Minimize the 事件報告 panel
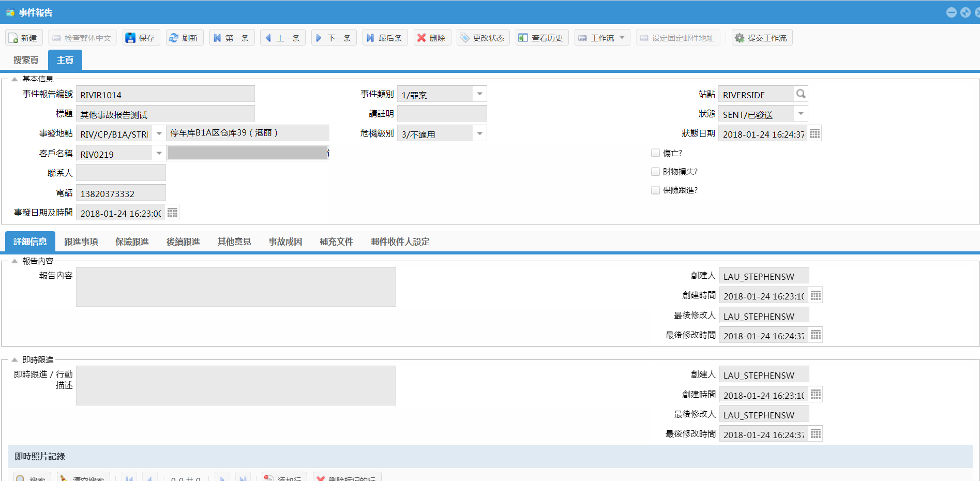Viewport: 980px width, 481px height. [951, 12]
